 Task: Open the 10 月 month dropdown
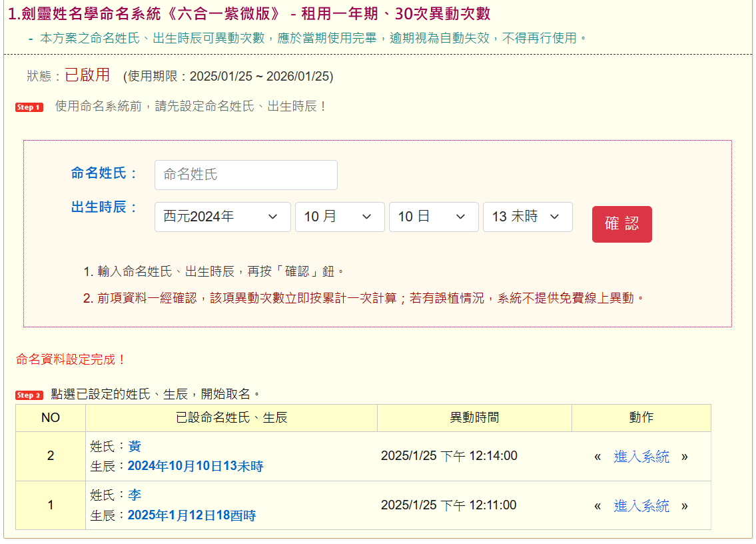coord(340,217)
